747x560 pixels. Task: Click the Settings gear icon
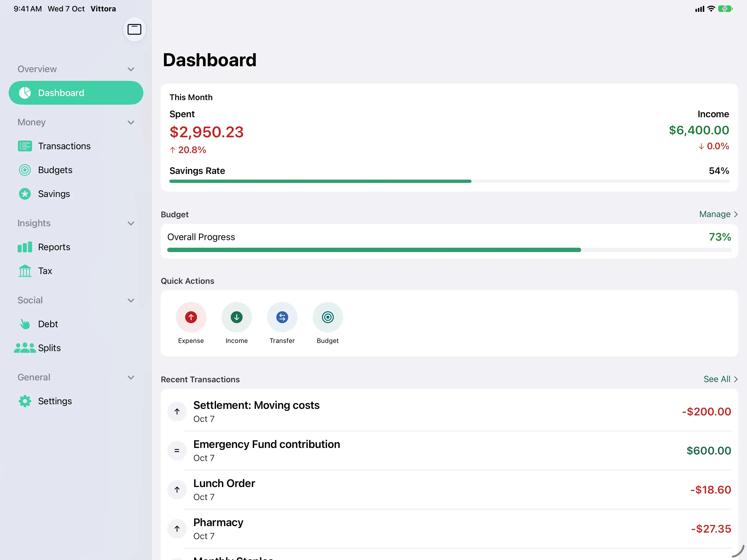pyautogui.click(x=25, y=401)
